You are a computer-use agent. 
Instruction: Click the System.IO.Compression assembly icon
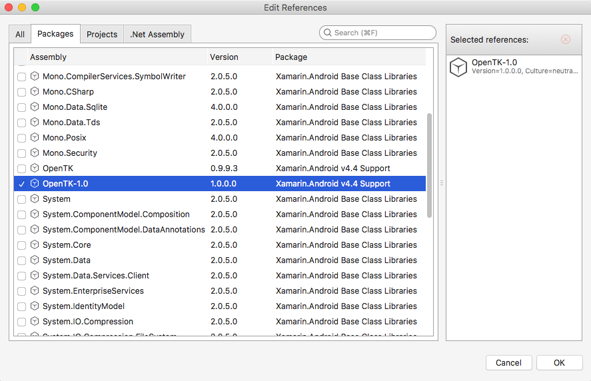pos(35,321)
